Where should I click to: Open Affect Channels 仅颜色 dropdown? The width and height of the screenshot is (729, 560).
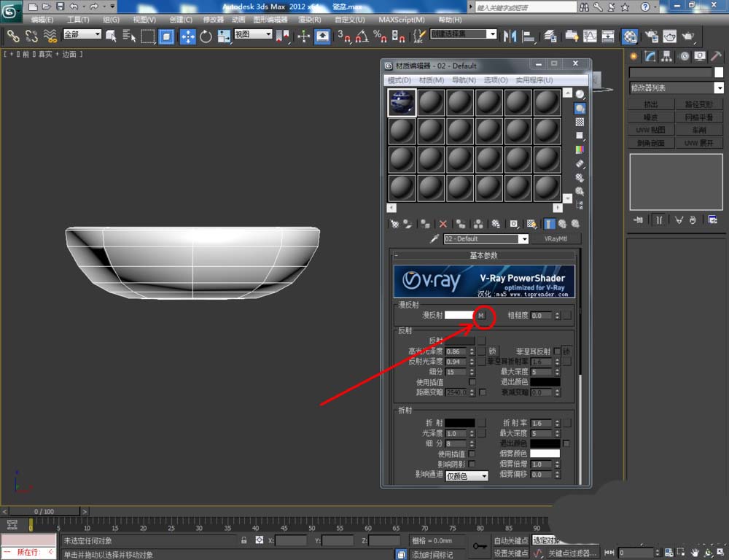click(x=467, y=476)
